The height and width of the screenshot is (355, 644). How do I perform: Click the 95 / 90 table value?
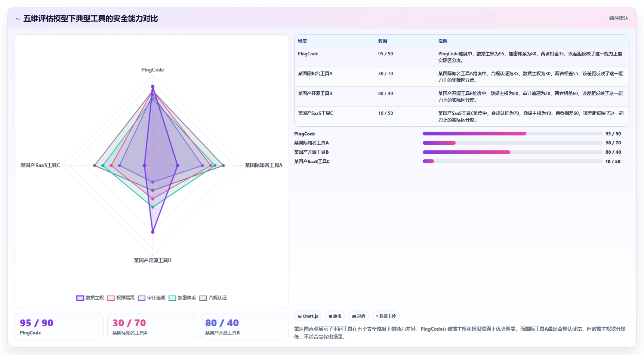point(385,54)
